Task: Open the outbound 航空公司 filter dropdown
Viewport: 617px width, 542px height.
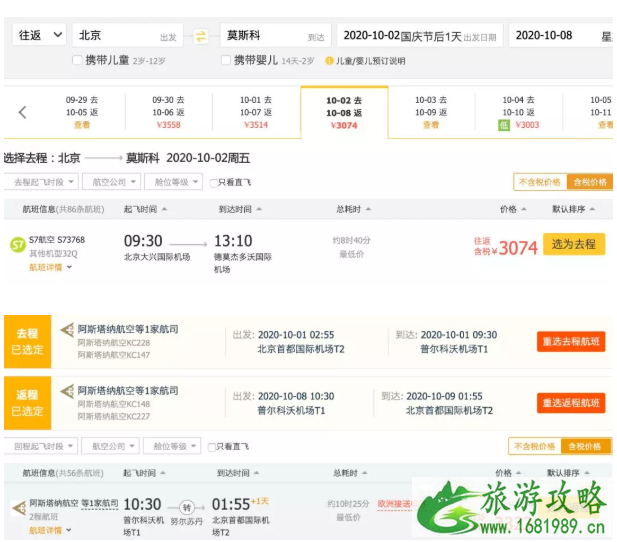Action: (x=111, y=182)
